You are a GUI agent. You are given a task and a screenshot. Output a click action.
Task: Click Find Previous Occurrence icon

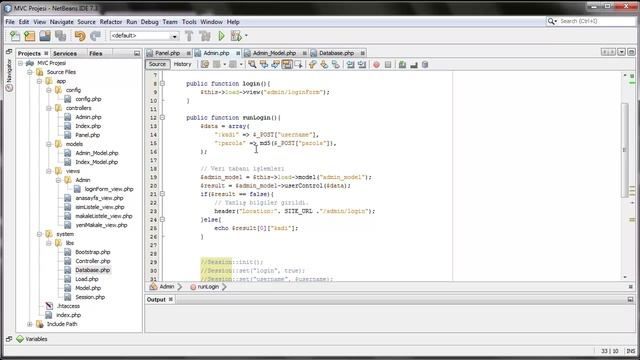(x=264, y=64)
